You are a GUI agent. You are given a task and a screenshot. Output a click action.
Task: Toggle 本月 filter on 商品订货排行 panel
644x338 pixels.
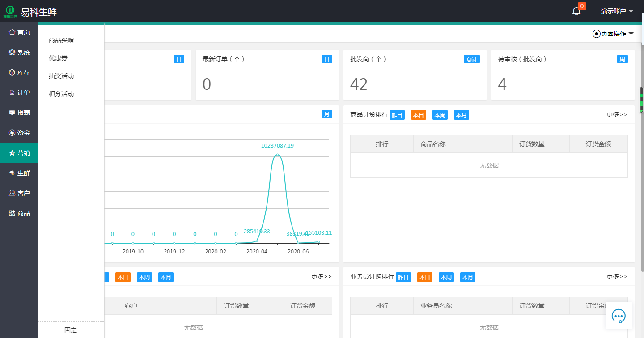tap(461, 115)
